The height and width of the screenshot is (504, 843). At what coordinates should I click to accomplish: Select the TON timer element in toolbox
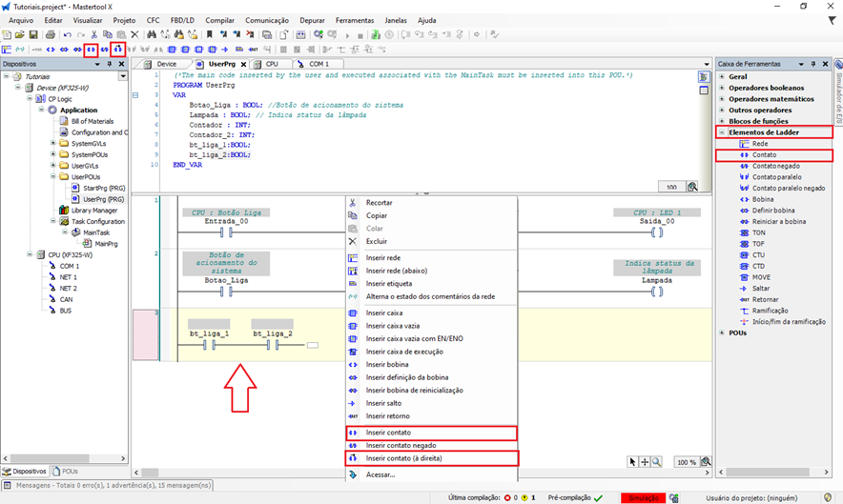[x=759, y=232]
